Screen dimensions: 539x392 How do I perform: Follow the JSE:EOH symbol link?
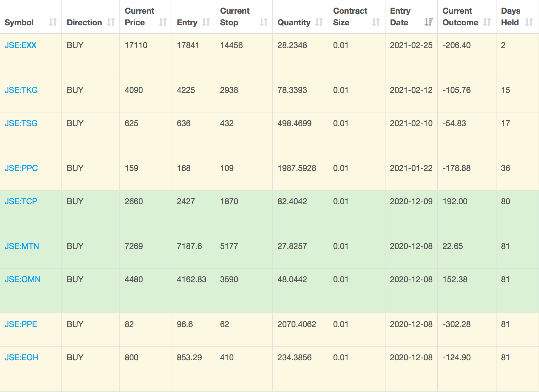(x=22, y=357)
